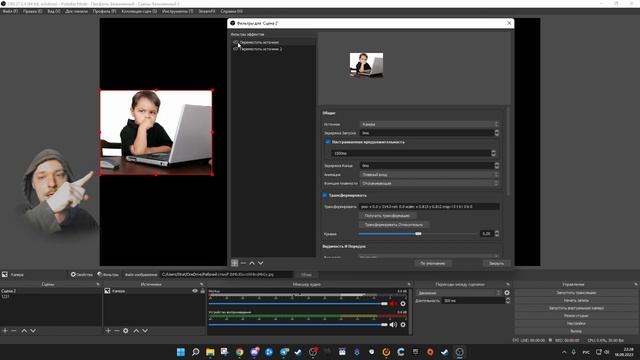Move scene up in Scenes panel
The image size is (640, 360).
pyautogui.click(x=24, y=331)
